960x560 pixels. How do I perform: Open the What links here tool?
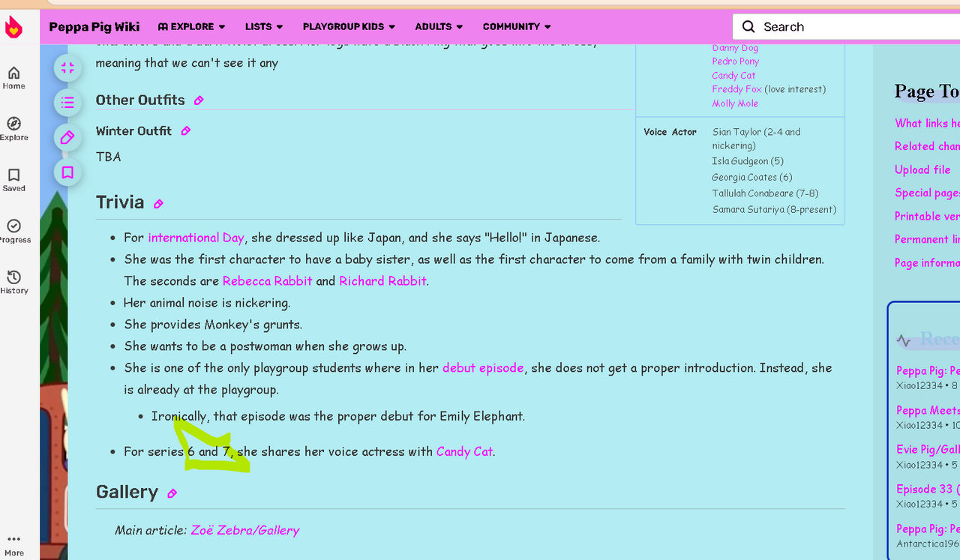[927, 123]
